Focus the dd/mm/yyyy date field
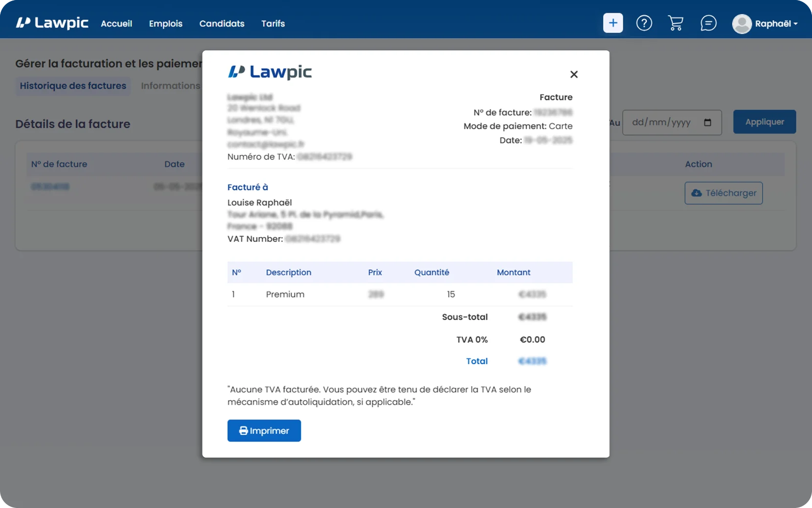Image resolution: width=812 pixels, height=508 pixels. [672, 122]
